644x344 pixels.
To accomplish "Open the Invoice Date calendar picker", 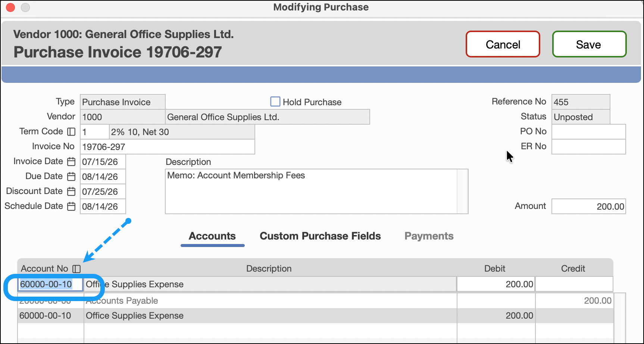I will (71, 162).
